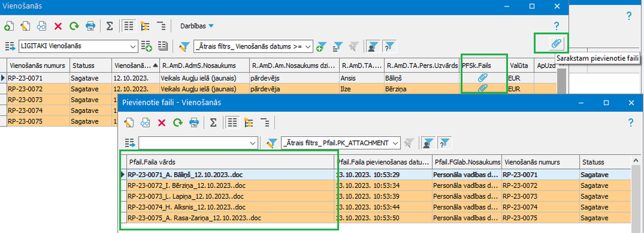644x233 pixels.
Task: Click the blue help question mark in Pievienotie faili
Action: tap(631, 122)
